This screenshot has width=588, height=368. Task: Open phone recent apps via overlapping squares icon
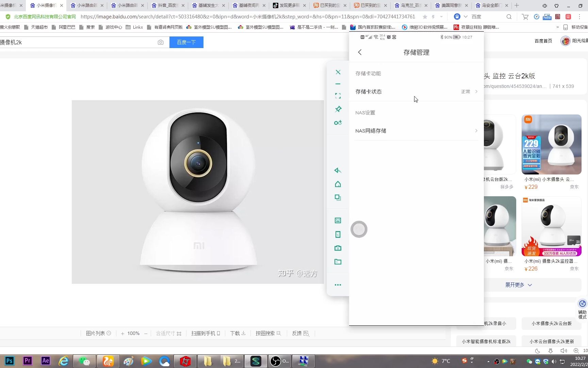(338, 198)
